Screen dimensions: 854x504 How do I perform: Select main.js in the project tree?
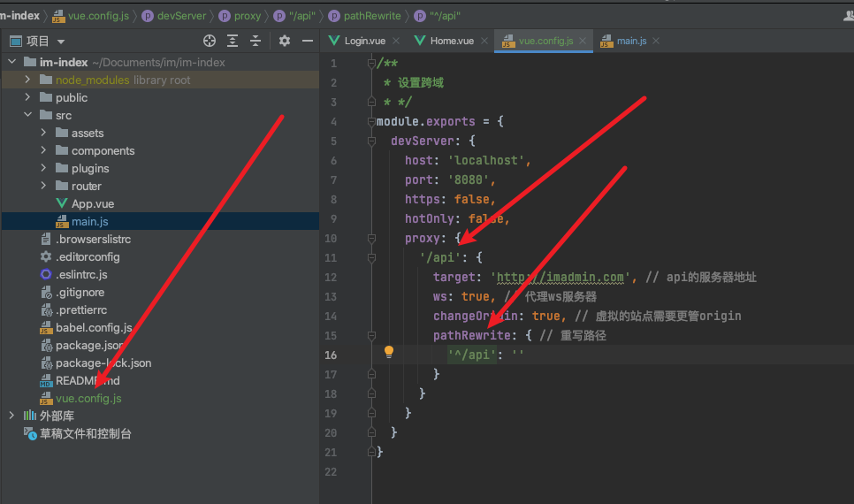click(90, 221)
